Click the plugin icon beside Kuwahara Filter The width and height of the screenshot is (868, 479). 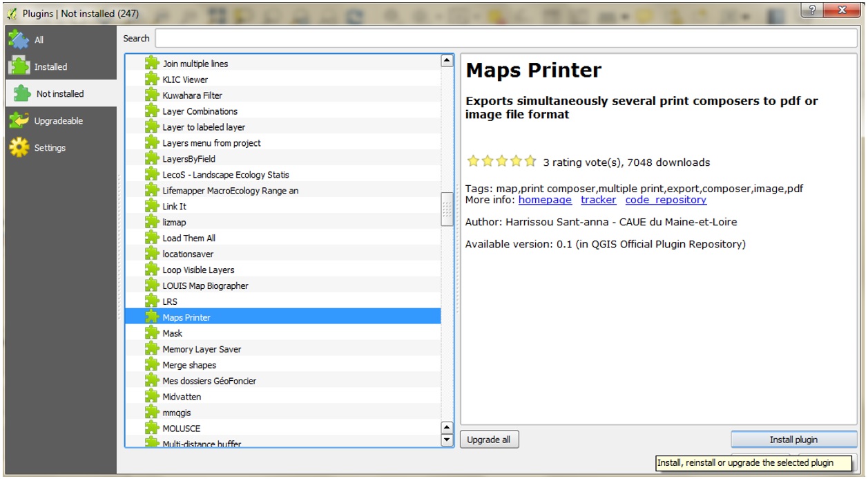152,95
